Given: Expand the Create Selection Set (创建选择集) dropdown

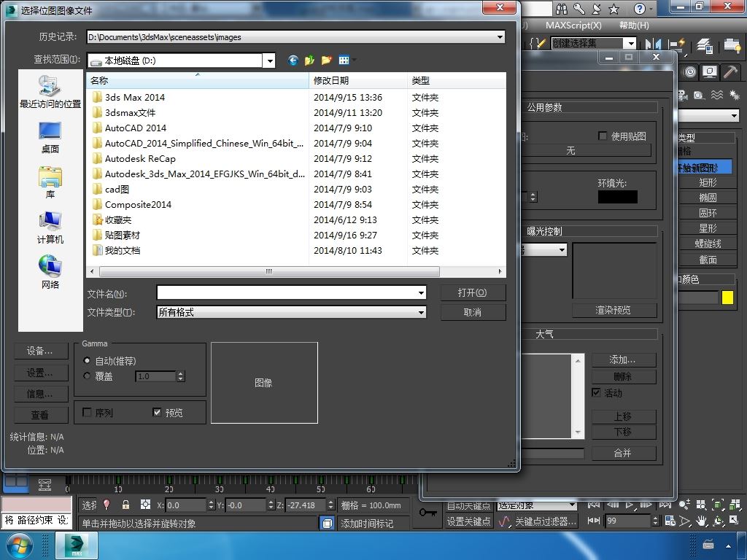Looking at the screenshot, I should point(631,43).
